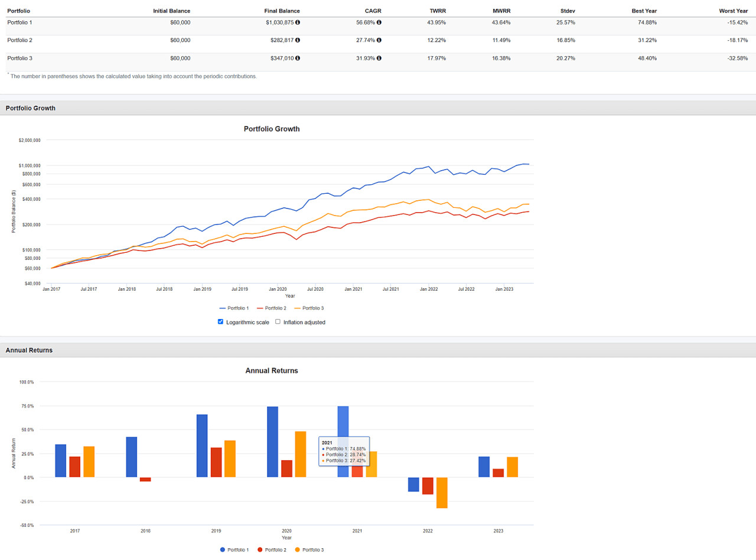756x560 pixels.
Task: Click info icon beside $1,030,875 final balance
Action: tap(298, 22)
